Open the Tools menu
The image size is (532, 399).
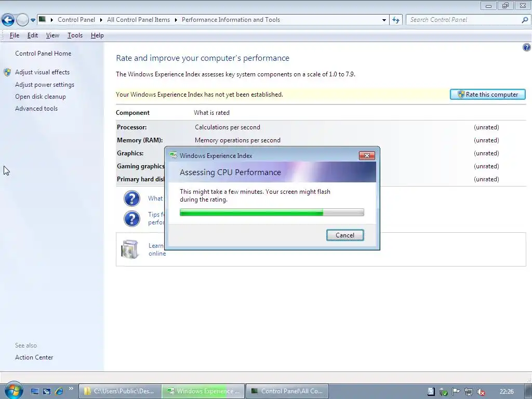[x=75, y=35]
